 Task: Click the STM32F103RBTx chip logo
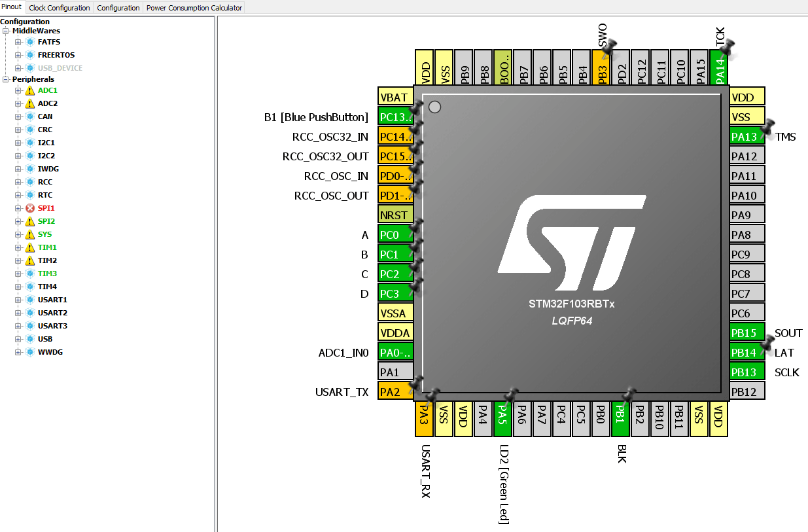tap(572, 243)
